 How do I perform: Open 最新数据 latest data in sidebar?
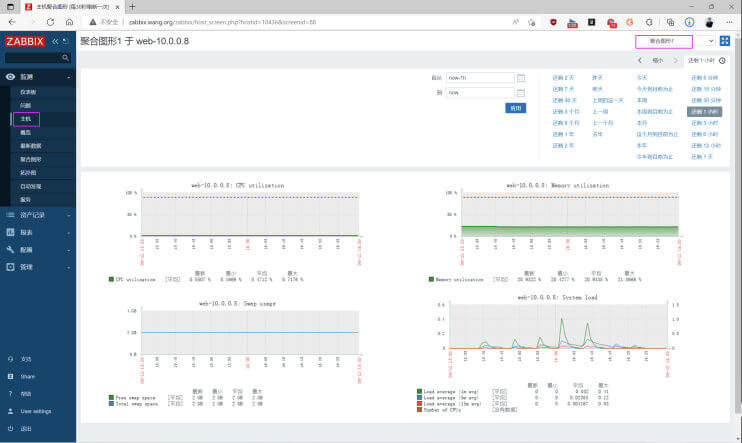coord(31,146)
